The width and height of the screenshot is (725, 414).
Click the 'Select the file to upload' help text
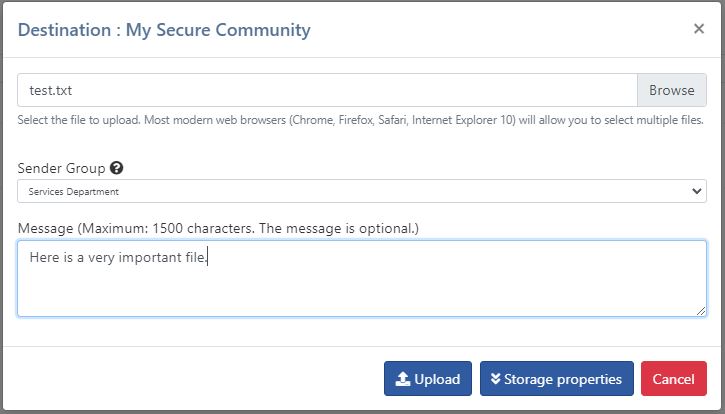[360, 120]
